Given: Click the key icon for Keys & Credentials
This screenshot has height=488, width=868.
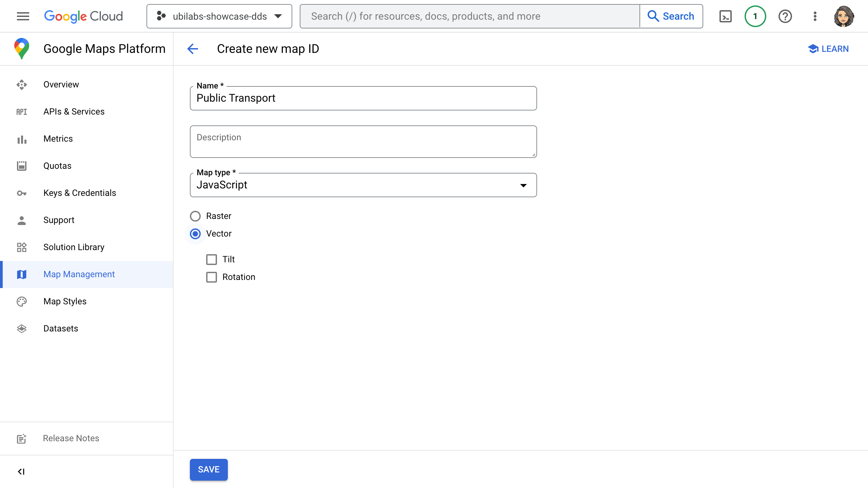Looking at the screenshot, I should click(x=22, y=193).
